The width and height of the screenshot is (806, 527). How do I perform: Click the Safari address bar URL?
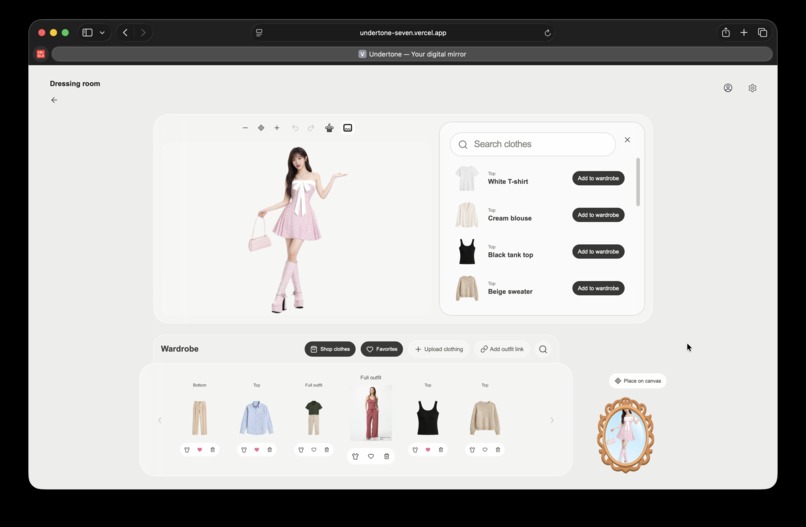(403, 33)
